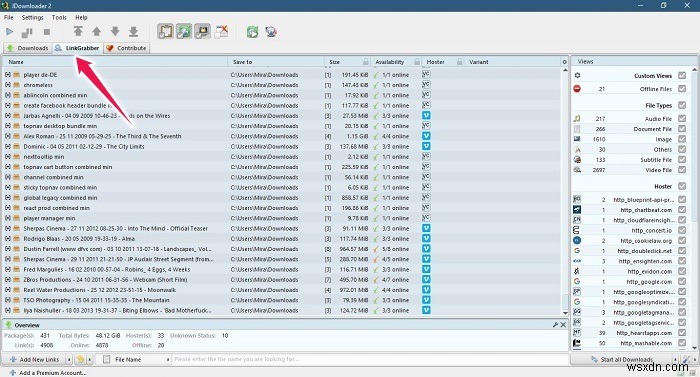
Task: Toggle the Custom Views checkbox
Action: (682, 75)
